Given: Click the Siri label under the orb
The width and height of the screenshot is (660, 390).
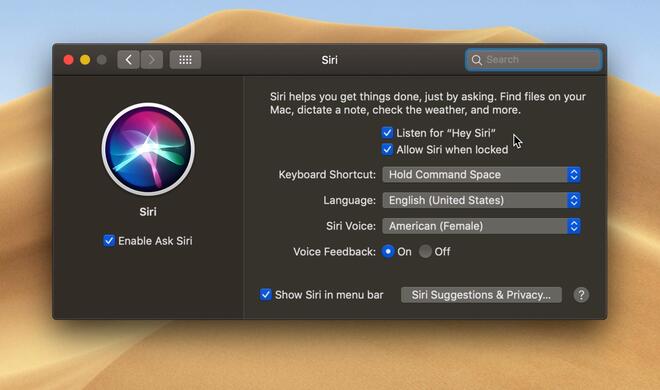Looking at the screenshot, I should pyautogui.click(x=148, y=212).
